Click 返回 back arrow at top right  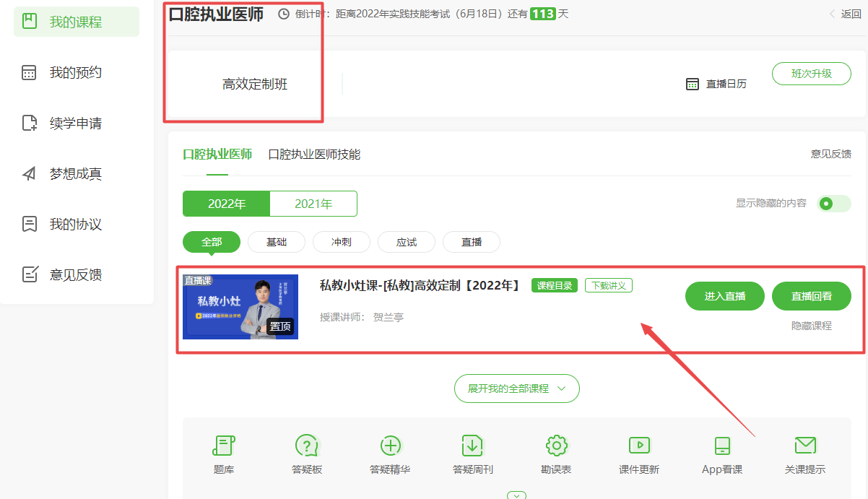pos(845,14)
